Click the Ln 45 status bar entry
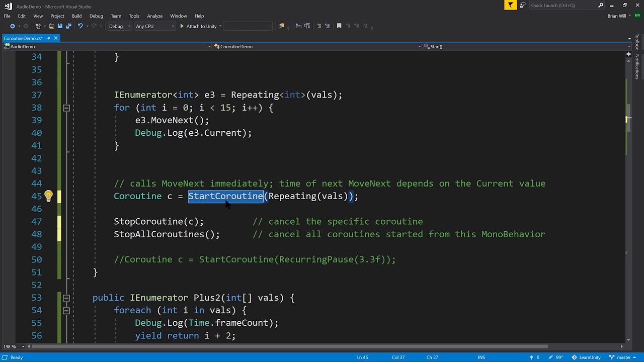 point(362,357)
